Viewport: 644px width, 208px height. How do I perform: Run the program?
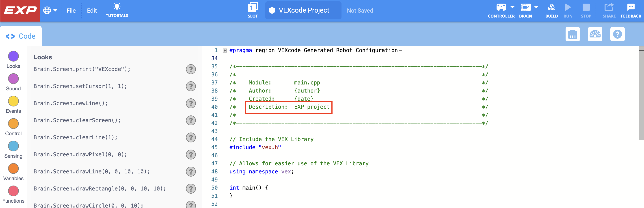(568, 10)
